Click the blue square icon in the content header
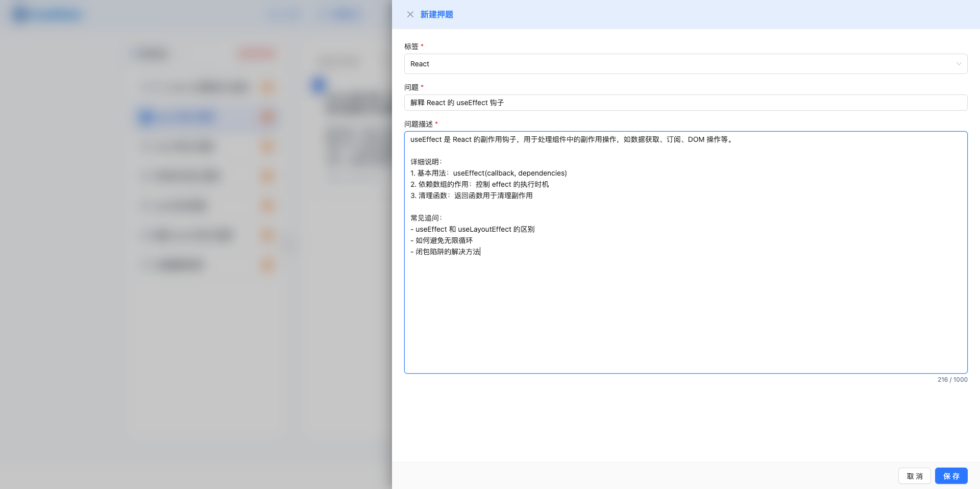This screenshot has height=489, width=980. (x=317, y=86)
